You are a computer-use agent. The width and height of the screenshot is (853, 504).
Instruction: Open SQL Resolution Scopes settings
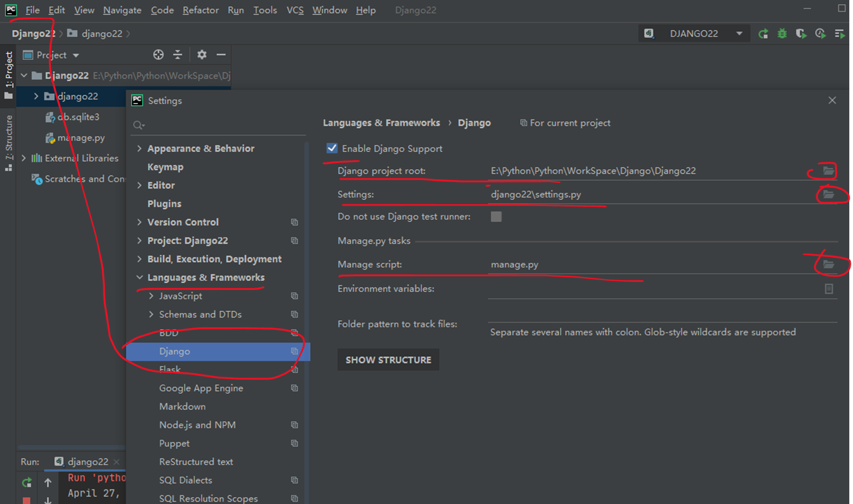(x=208, y=498)
